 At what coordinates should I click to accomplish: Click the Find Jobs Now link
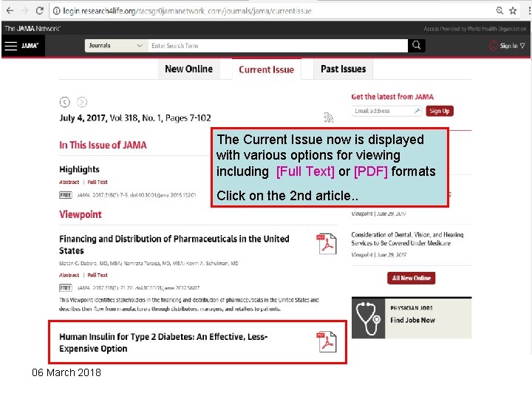tap(412, 320)
